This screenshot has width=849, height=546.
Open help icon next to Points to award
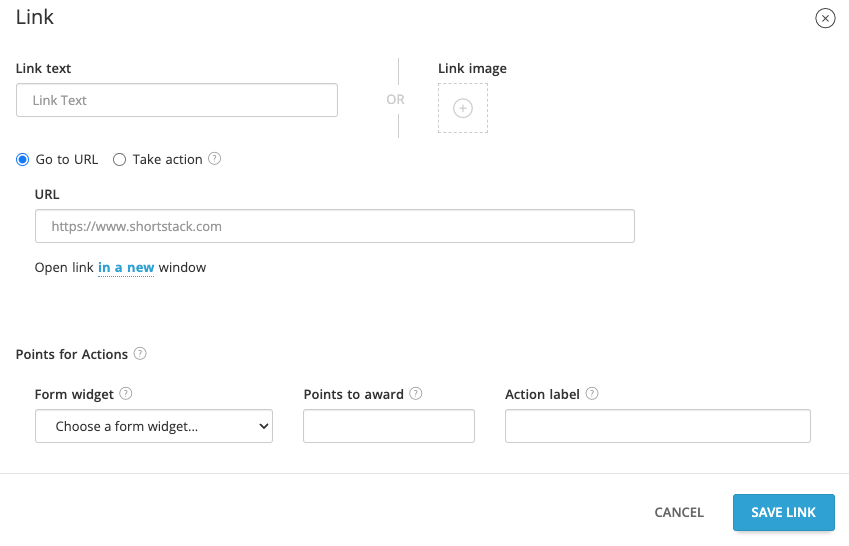click(415, 394)
